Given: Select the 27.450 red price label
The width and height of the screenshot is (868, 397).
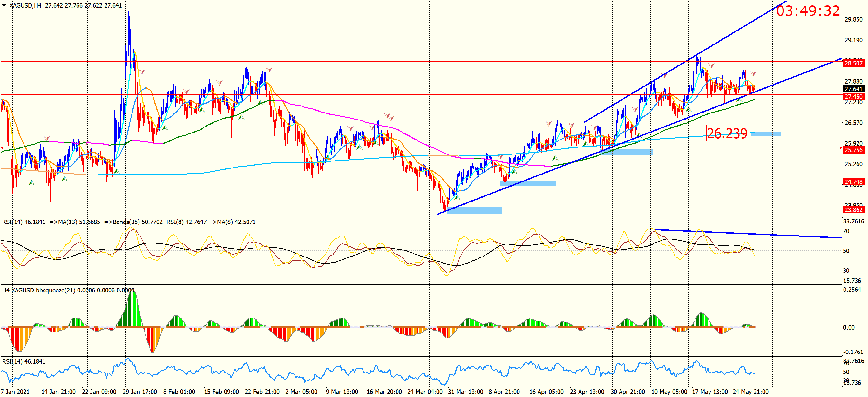Looking at the screenshot, I should click(x=853, y=97).
